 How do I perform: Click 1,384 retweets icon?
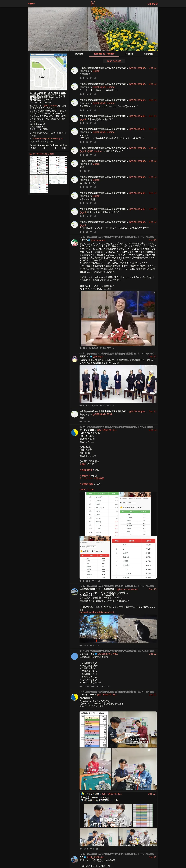click(x=90, y=406)
